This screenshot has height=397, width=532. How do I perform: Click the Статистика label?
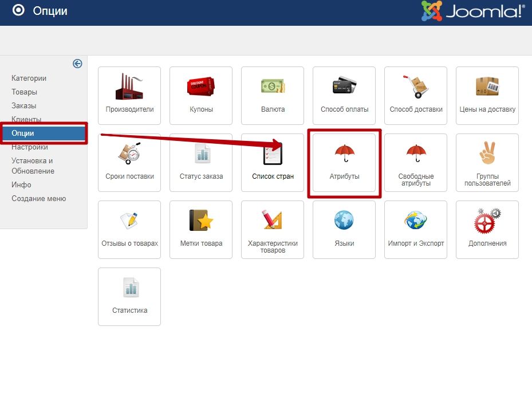click(129, 310)
